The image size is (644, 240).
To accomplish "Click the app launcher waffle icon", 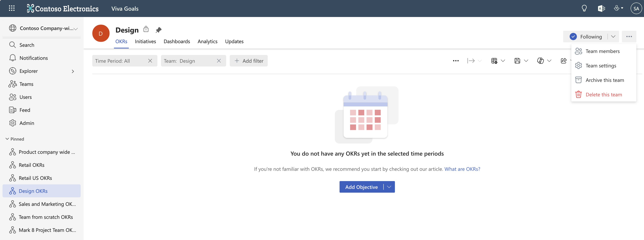I will tap(12, 8).
